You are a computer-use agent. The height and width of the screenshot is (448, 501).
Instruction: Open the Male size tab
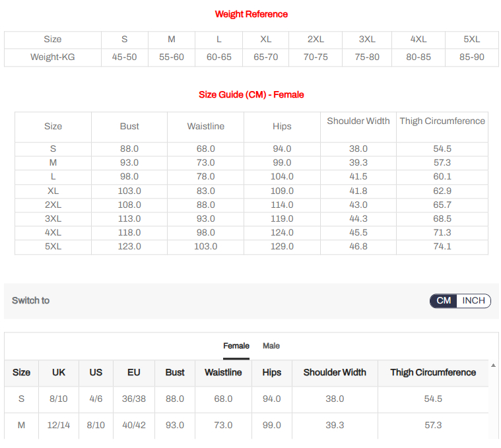271,346
